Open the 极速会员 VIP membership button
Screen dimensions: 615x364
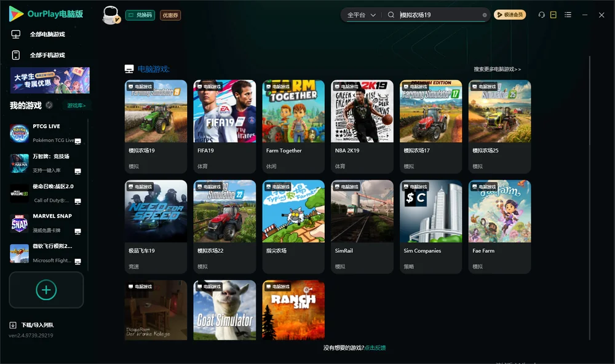(510, 15)
